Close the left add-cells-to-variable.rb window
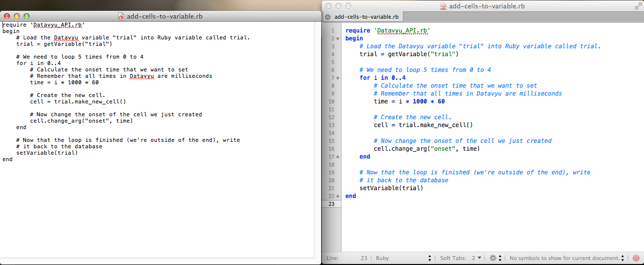Viewport: 644px width, 265px height. pos(7,16)
